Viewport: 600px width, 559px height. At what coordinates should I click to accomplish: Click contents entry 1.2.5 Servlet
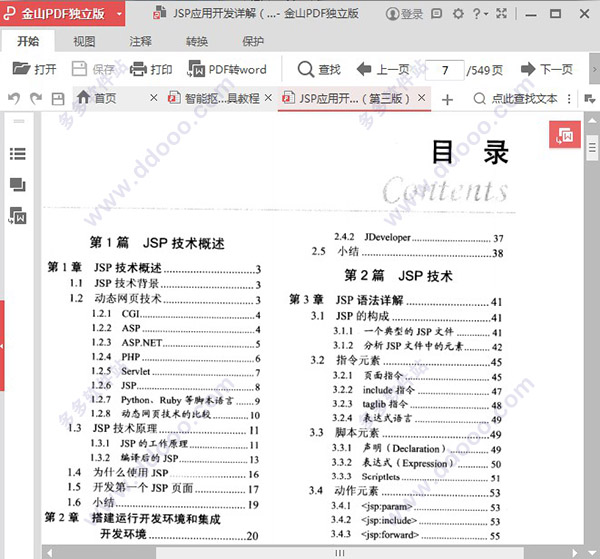pos(176,372)
